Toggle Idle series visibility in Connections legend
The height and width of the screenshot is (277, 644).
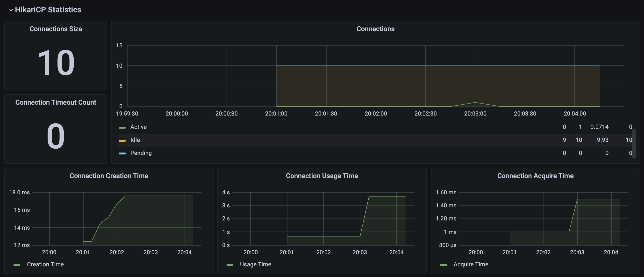135,140
